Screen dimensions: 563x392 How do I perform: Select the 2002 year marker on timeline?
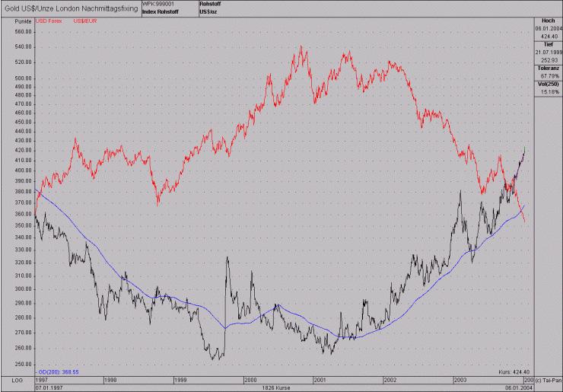coord(390,380)
